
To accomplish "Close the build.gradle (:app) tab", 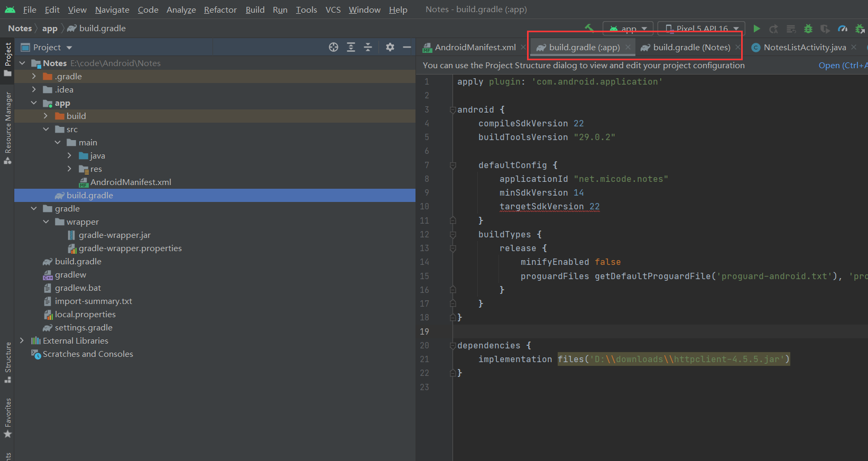I will point(628,47).
